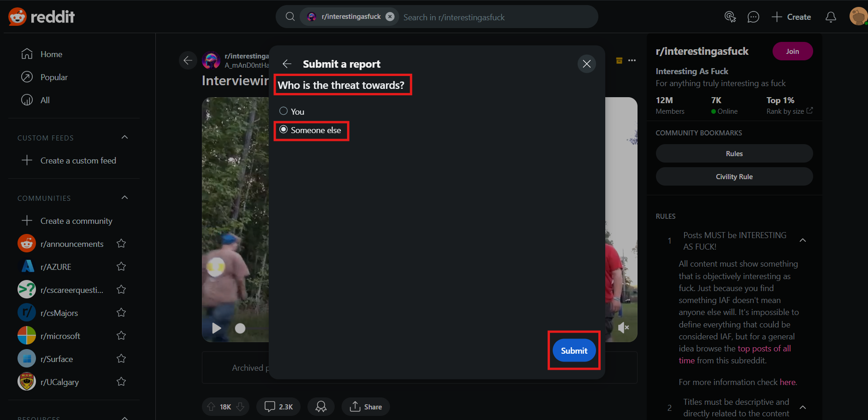Image resolution: width=868 pixels, height=420 pixels.
Task: Favorite r/cscareerquestions with star
Action: (x=121, y=289)
